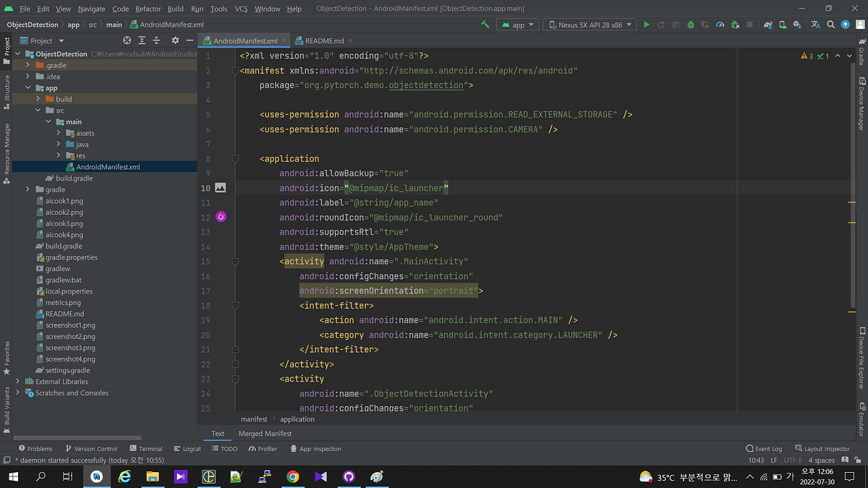Screen dimensions: 868x488
Task: Click the green Run app button
Action: pos(647,25)
